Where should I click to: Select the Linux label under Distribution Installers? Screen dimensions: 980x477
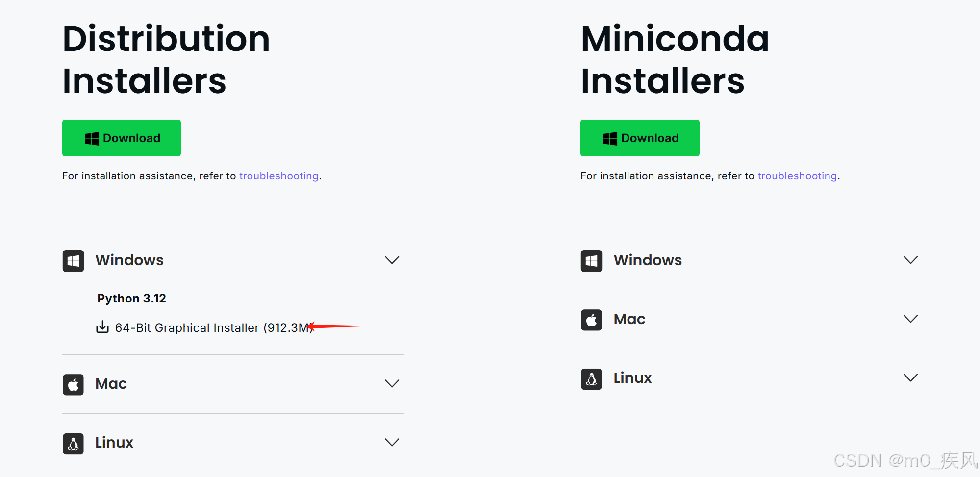114,443
